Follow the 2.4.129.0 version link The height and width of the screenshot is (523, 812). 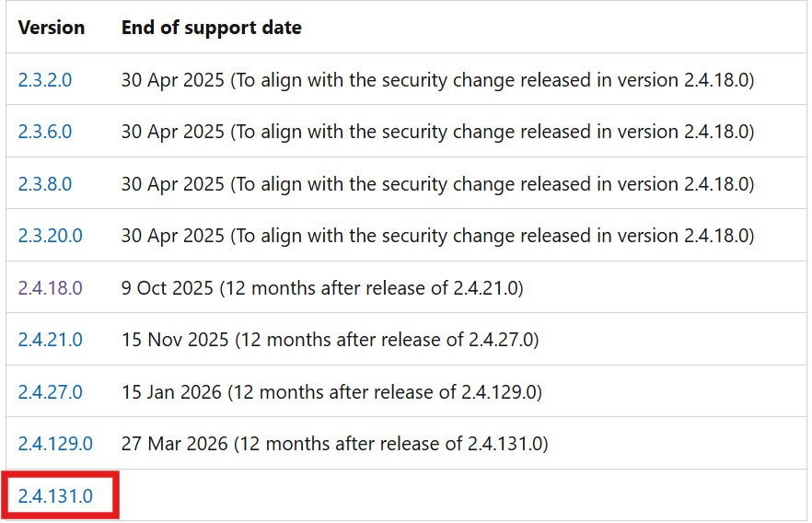pyautogui.click(x=55, y=444)
